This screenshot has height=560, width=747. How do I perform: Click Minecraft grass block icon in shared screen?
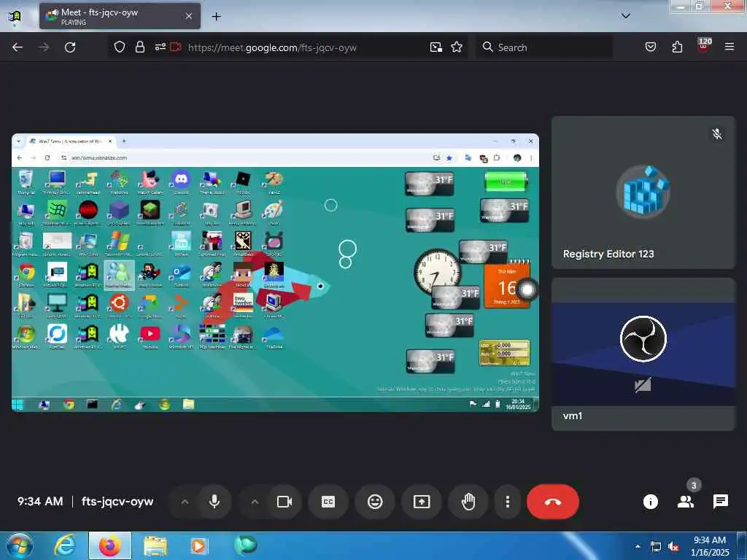click(150, 212)
